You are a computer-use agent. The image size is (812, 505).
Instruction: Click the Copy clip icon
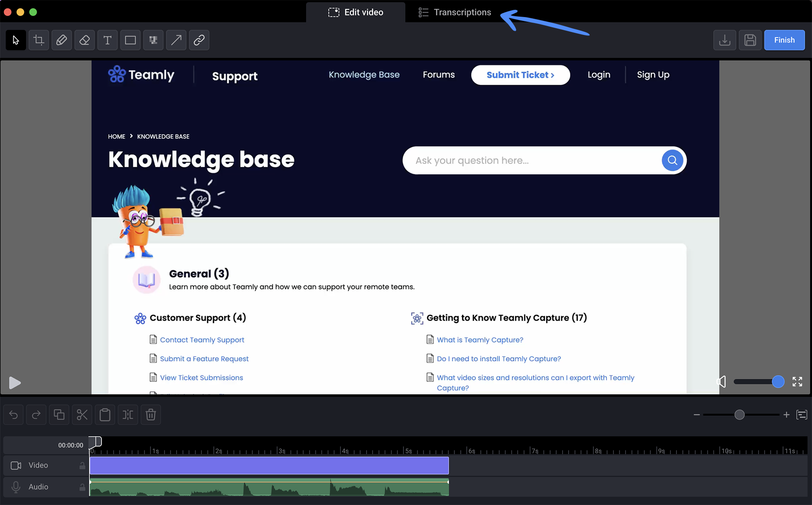pos(59,415)
